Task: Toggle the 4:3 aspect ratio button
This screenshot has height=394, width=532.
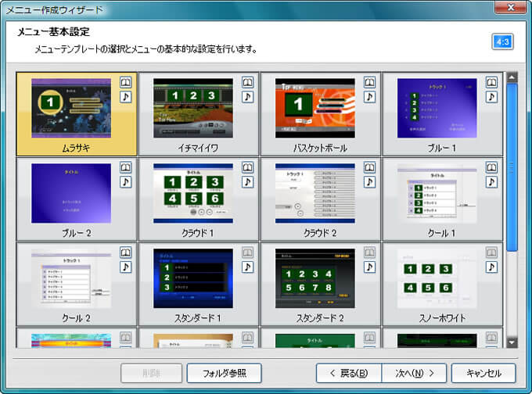Action: (502, 41)
